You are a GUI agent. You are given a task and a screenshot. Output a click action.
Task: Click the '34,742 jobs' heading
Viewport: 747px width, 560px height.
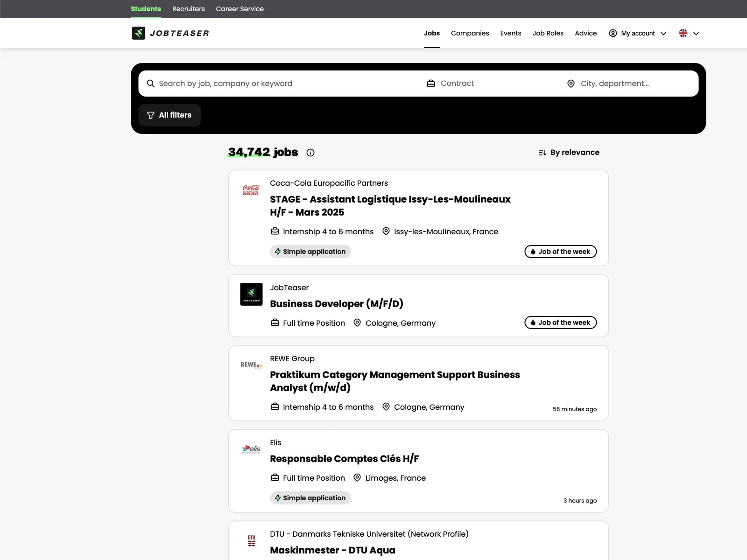(263, 152)
